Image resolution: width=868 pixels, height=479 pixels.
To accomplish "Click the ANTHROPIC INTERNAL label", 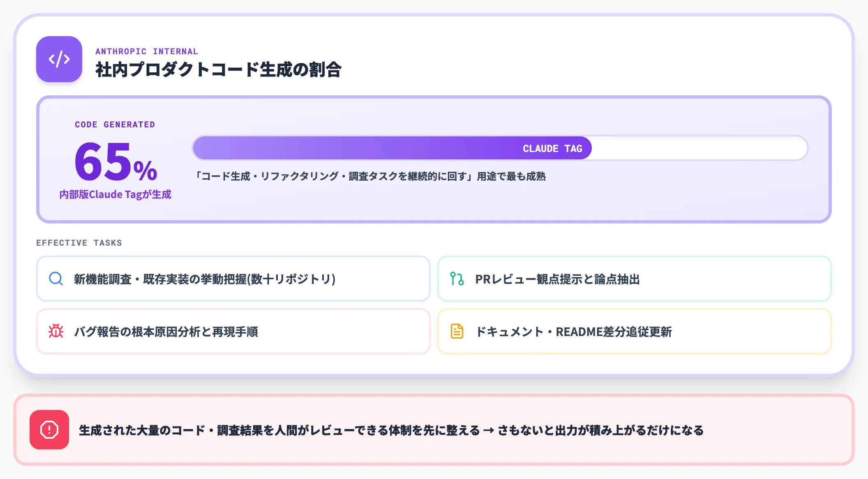I will [147, 51].
